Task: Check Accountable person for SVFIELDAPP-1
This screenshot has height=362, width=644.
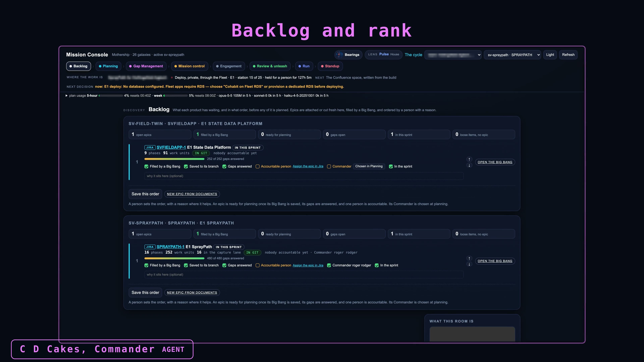Action: pos(257,167)
